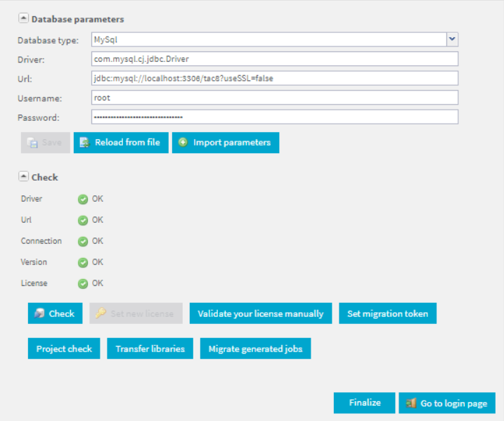The height and width of the screenshot is (421, 504).
Task: Click the green plus icon on Import parameters
Action: (183, 143)
